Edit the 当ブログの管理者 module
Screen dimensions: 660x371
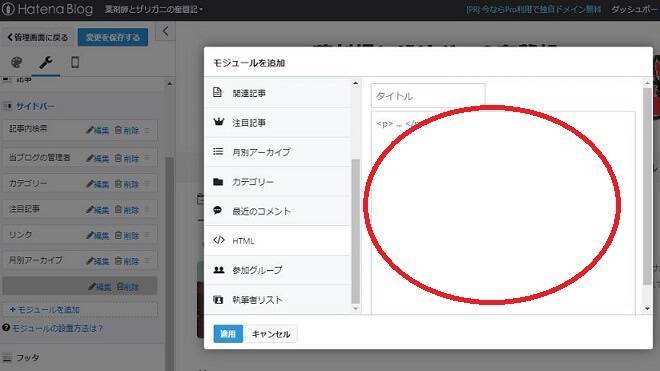[98, 158]
